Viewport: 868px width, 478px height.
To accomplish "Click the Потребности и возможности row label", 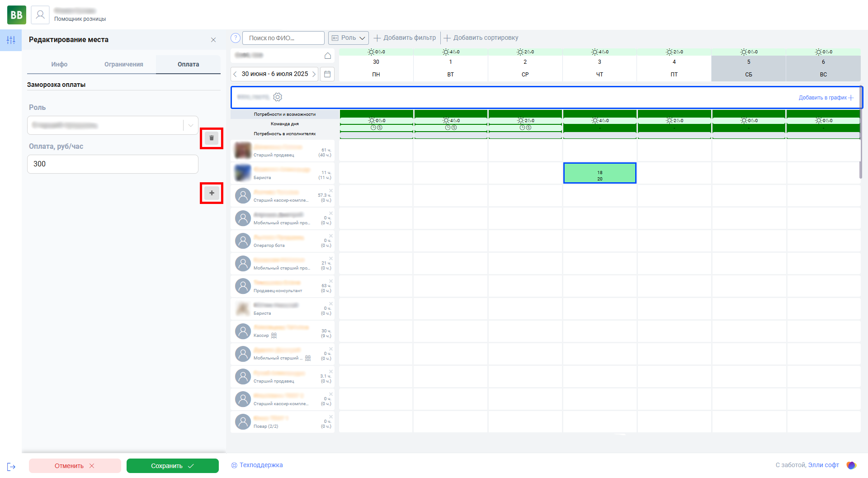I will click(x=285, y=114).
